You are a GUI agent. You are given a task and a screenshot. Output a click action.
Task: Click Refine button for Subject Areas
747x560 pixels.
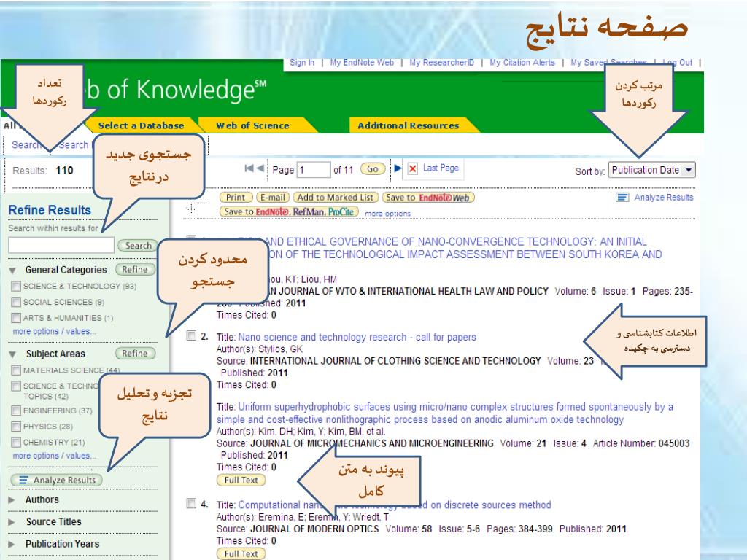coord(135,354)
